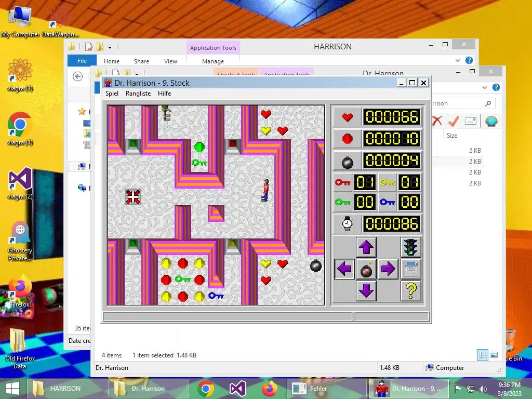Click the stopwatch timer icon
532x399 pixels.
347,223
